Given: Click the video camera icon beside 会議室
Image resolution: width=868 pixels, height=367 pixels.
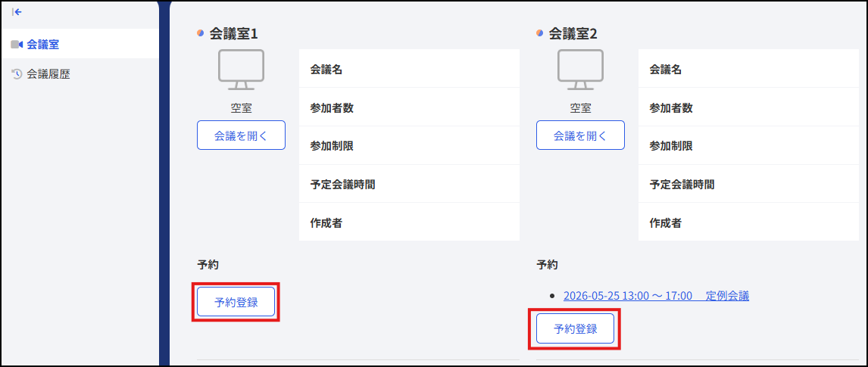Looking at the screenshot, I should [17, 44].
